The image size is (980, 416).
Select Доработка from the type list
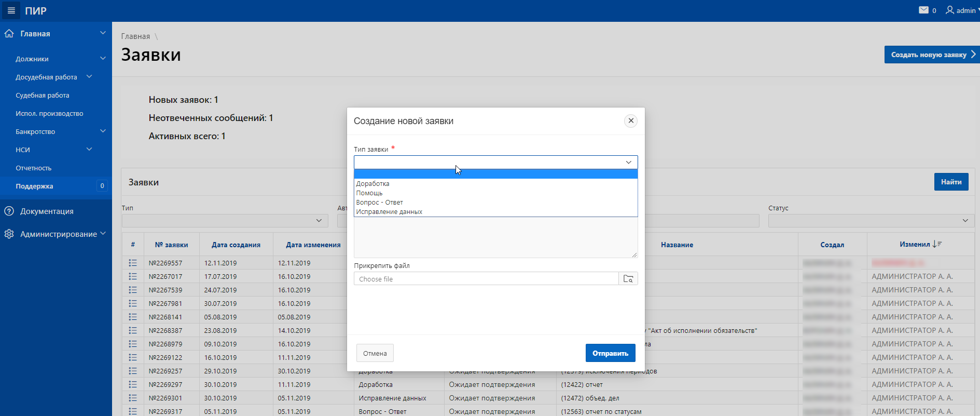pyautogui.click(x=495, y=183)
